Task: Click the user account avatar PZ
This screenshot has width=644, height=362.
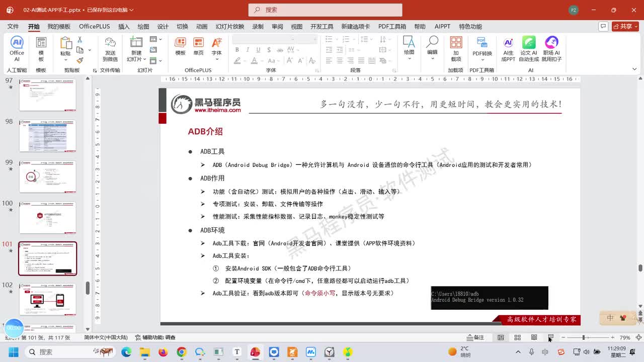Action: [573, 10]
